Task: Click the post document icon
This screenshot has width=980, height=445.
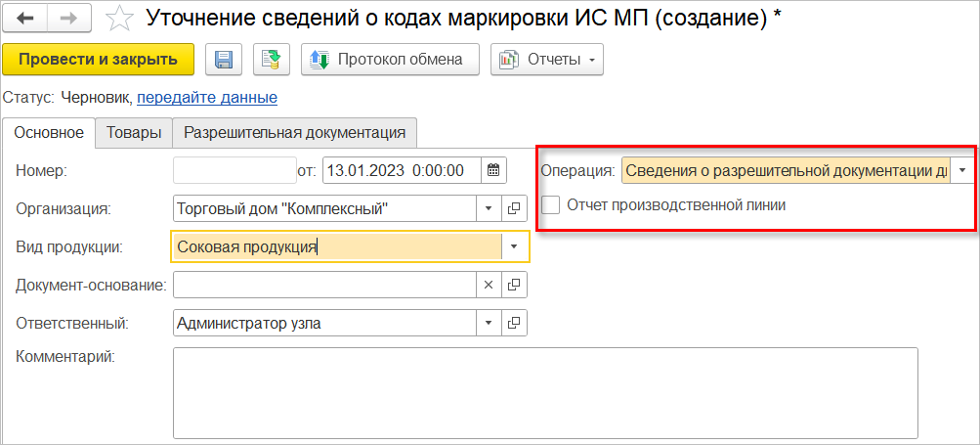Action: pos(272,60)
